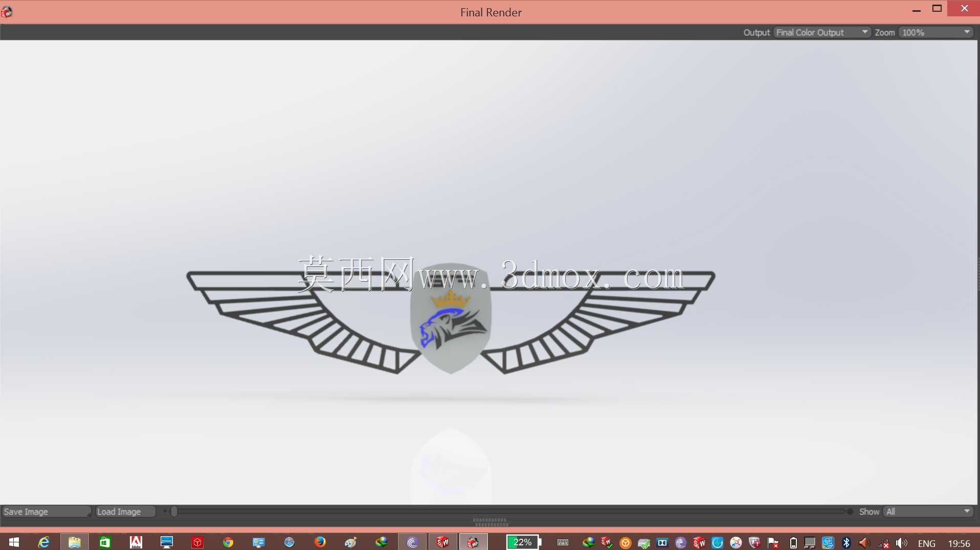The height and width of the screenshot is (550, 980).
Task: Click the render history slider handle
Action: tap(174, 512)
